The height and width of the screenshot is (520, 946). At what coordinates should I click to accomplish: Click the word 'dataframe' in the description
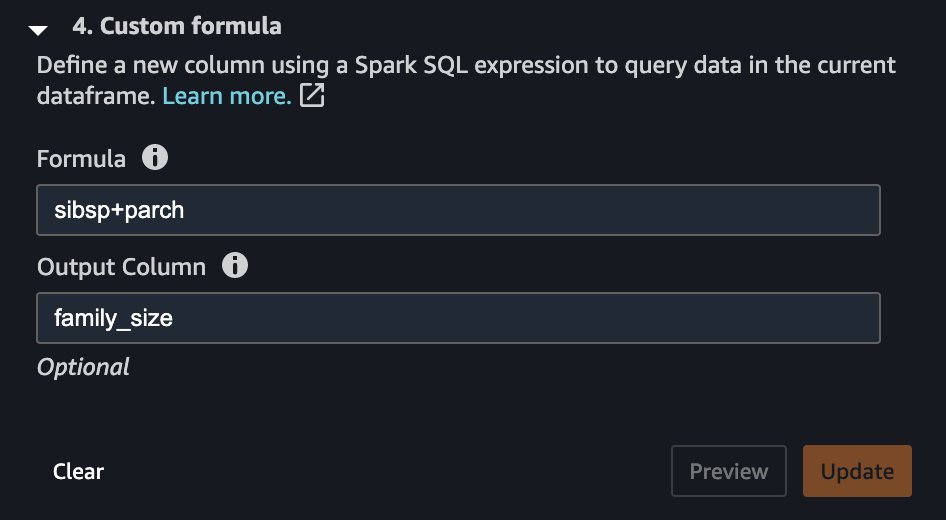click(97, 96)
